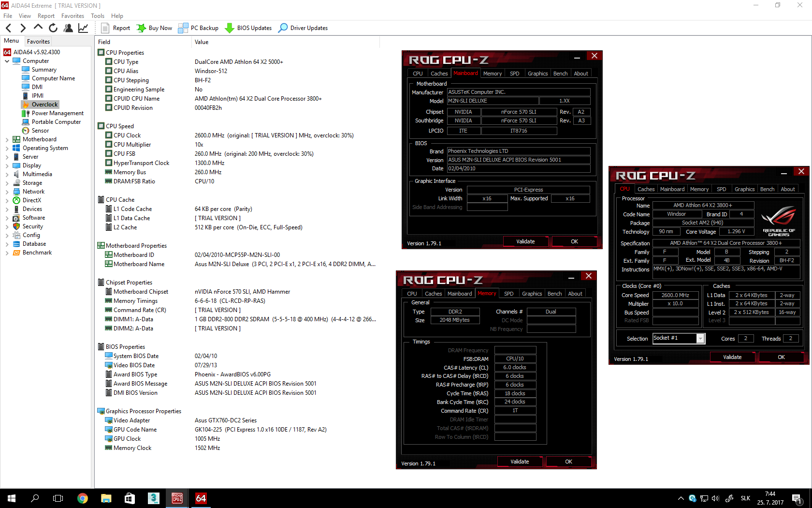Viewport: 812px width, 508px height.
Task: Open the Bench tab in Memory CPU-Z window
Action: click(x=554, y=294)
